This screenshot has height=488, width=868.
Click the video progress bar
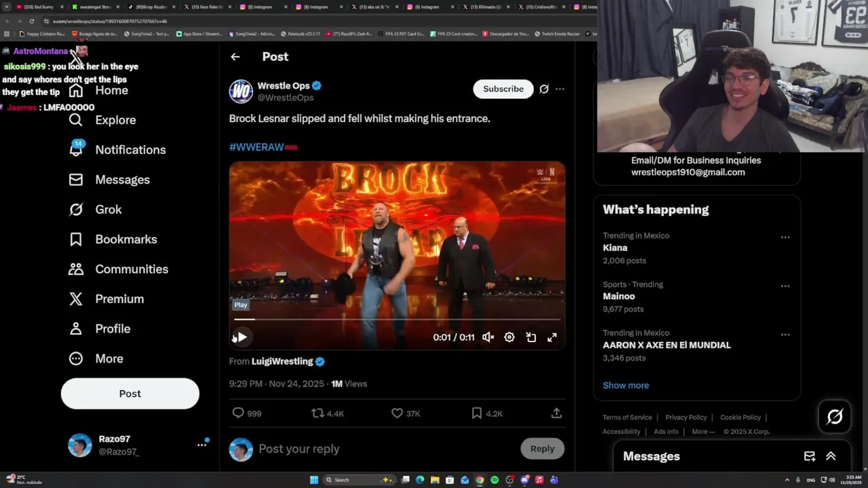click(x=397, y=319)
